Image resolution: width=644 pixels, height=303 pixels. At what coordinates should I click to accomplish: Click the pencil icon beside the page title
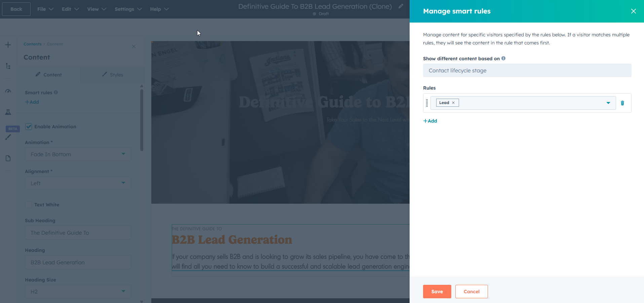(401, 6)
